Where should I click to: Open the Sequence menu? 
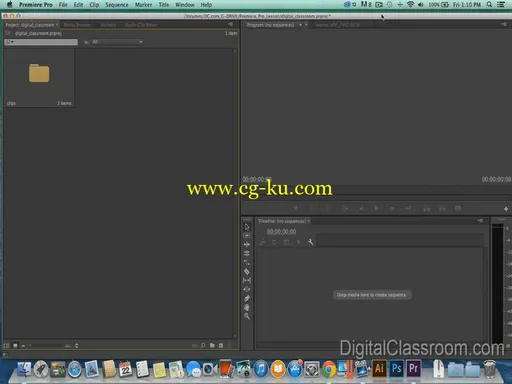click(x=117, y=5)
